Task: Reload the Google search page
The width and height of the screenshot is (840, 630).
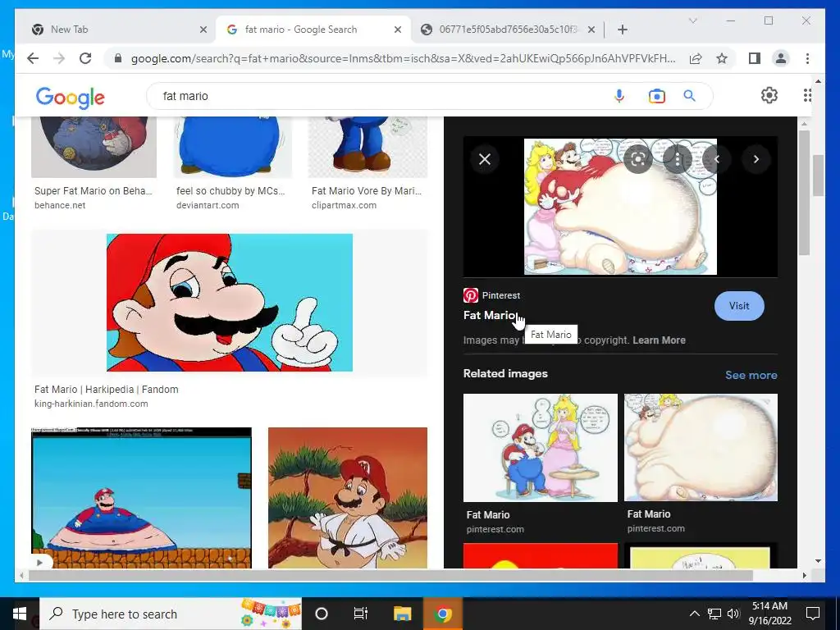Action: click(85, 58)
